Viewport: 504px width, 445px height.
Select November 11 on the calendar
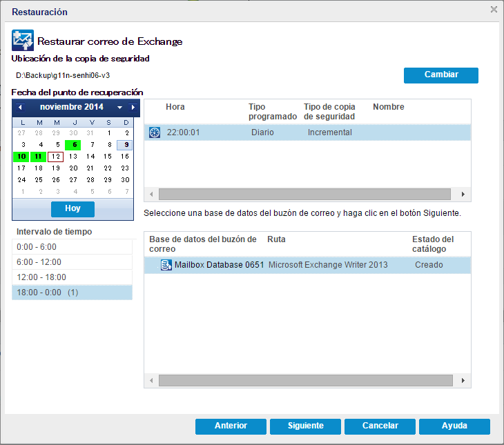pyautogui.click(x=38, y=157)
